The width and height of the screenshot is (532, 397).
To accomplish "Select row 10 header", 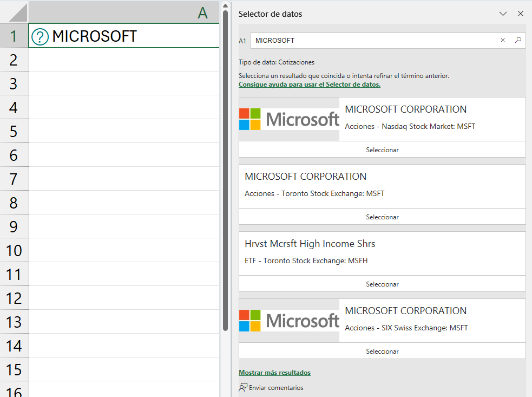I will (x=14, y=250).
